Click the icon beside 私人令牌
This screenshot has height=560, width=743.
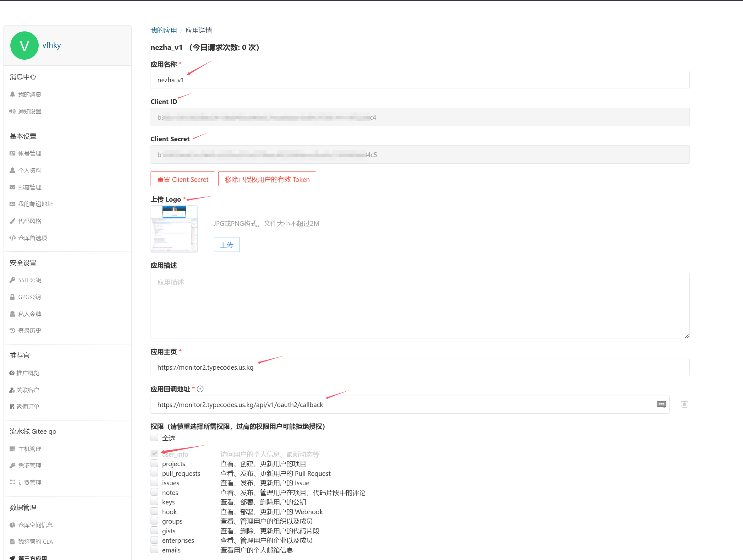[x=13, y=314]
